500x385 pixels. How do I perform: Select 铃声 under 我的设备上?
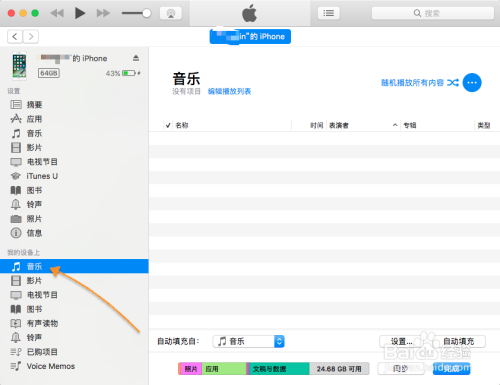[x=74, y=338]
